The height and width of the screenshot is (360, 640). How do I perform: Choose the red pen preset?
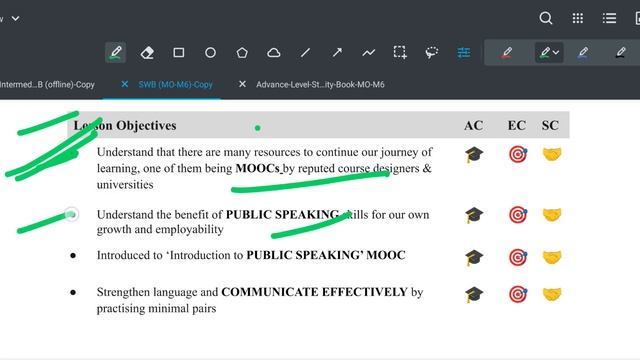pos(507,53)
